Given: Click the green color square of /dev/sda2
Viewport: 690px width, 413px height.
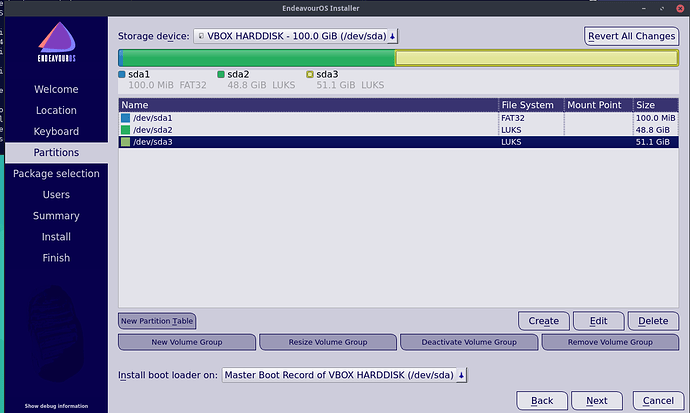Looking at the screenshot, I should tap(125, 130).
